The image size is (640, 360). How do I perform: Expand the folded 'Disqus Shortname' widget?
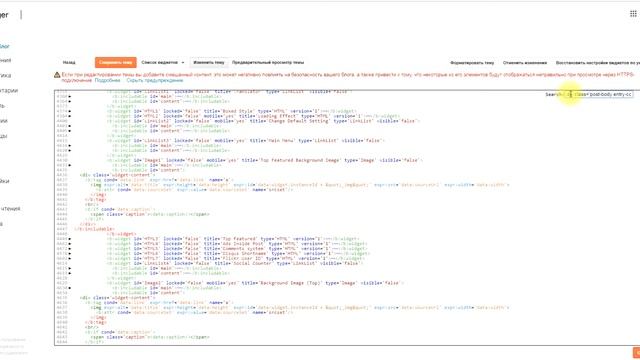(x=70, y=253)
